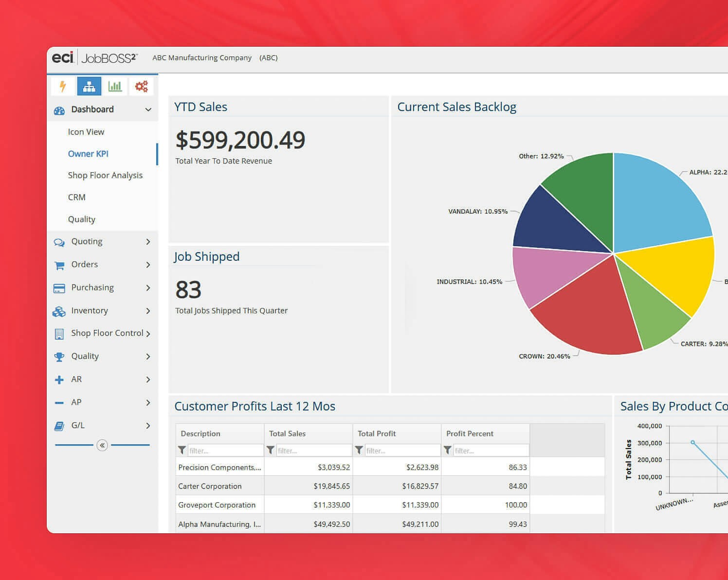Select the Alpha Manufacturing table row

tap(390, 524)
